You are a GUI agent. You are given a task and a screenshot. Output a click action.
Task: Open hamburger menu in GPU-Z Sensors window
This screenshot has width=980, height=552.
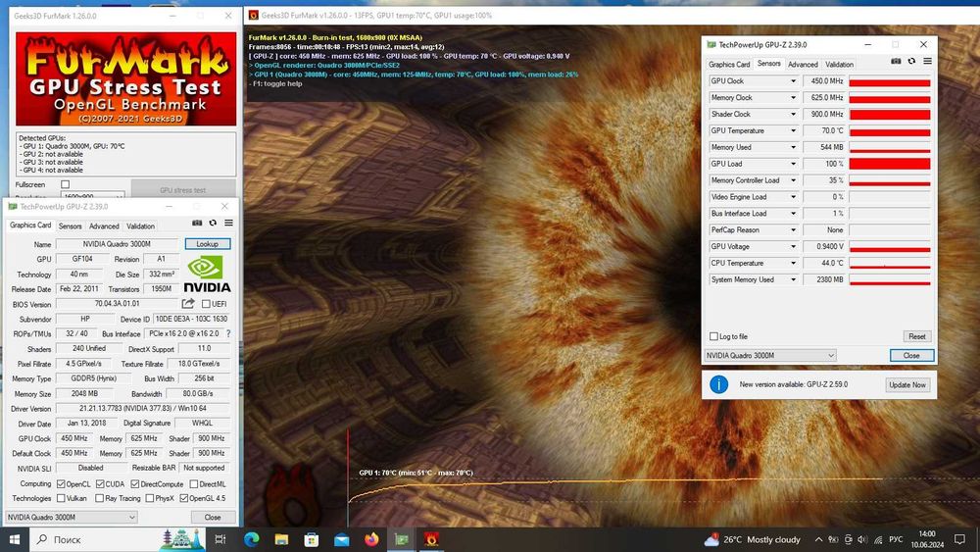click(x=927, y=61)
